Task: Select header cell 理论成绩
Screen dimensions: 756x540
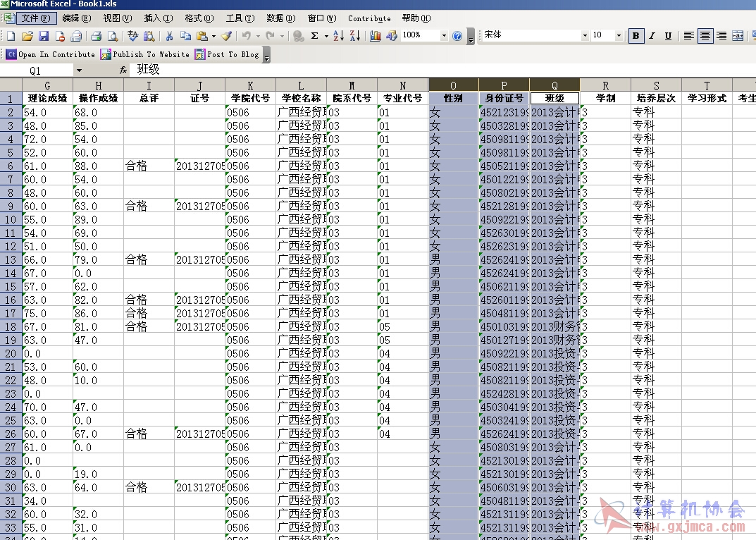Action: tap(47, 98)
